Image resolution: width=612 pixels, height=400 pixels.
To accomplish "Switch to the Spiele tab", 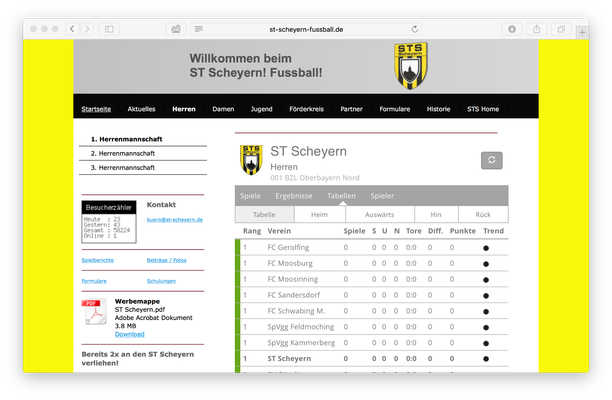I will click(250, 196).
